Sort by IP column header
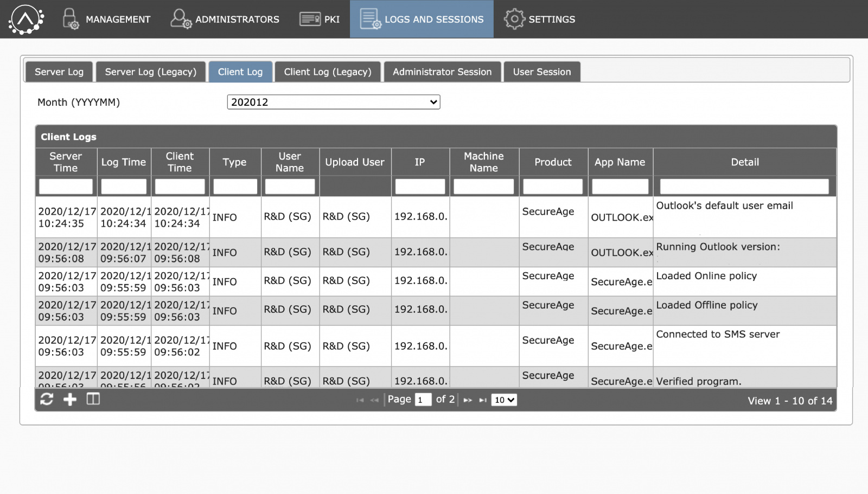The height and width of the screenshot is (494, 868). click(x=420, y=162)
